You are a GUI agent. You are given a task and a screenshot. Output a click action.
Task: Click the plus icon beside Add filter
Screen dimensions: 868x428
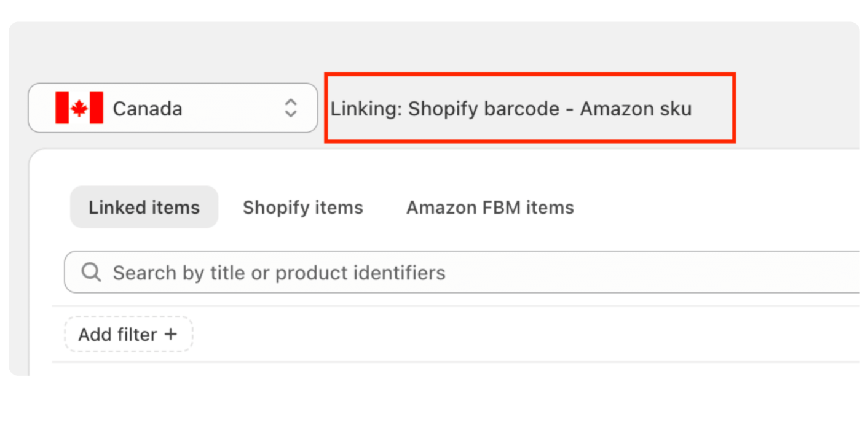click(170, 334)
